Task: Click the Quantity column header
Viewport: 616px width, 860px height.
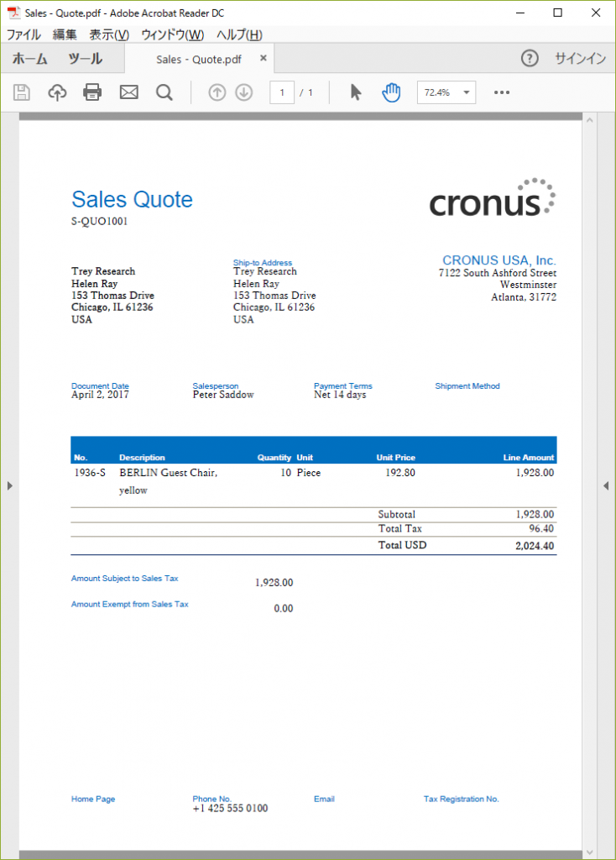Action: click(x=274, y=458)
